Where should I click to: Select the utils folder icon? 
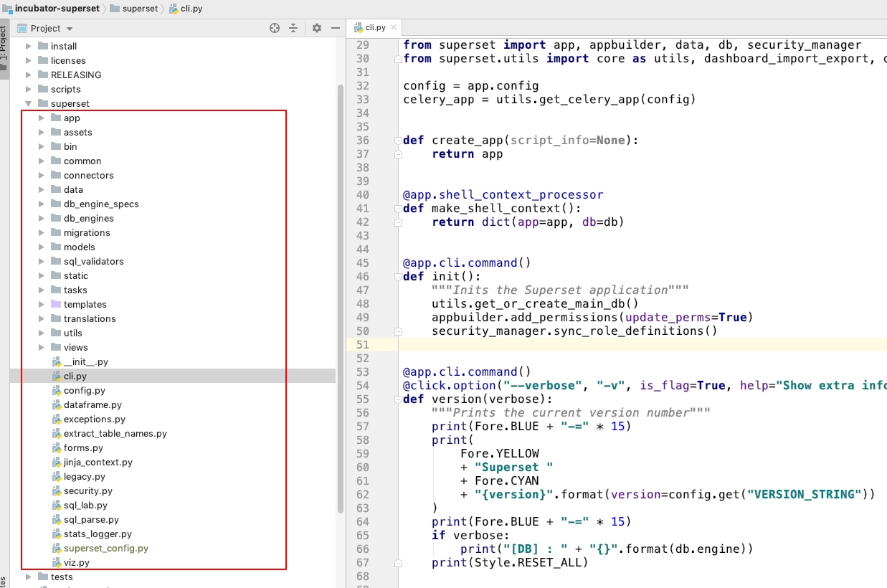coord(56,333)
